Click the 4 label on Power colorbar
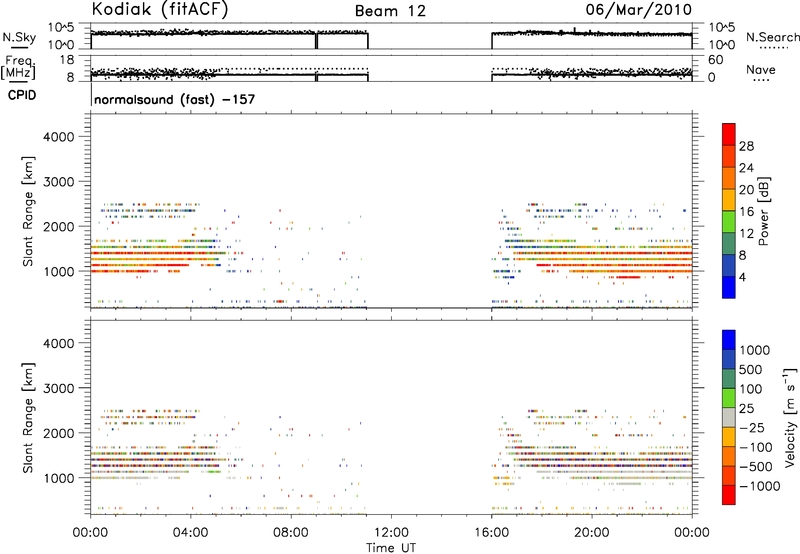 (x=742, y=277)
